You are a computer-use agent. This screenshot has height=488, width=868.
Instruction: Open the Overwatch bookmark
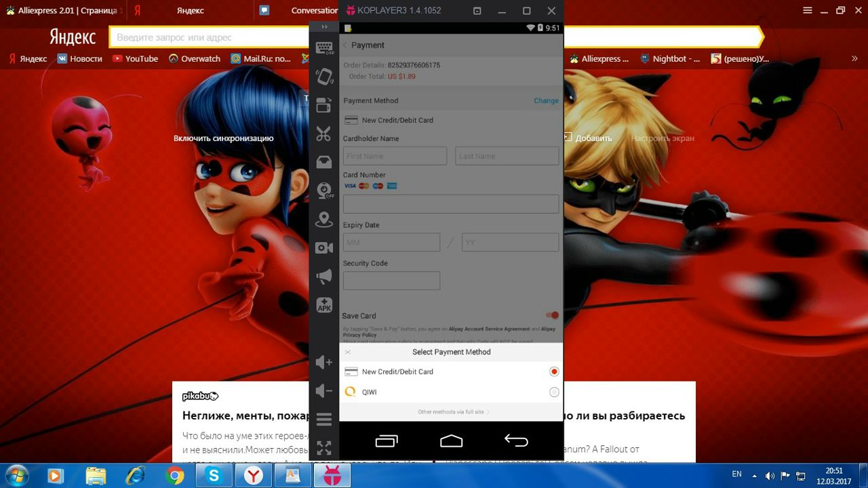pyautogui.click(x=195, y=59)
